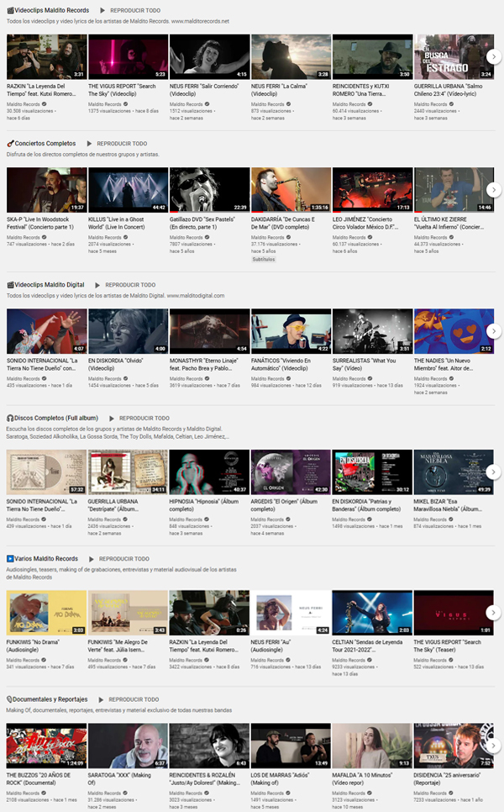Open EN DISKORDIA Olvido videoclip thumbnail
Screen dimensions: 504x812
(129, 331)
